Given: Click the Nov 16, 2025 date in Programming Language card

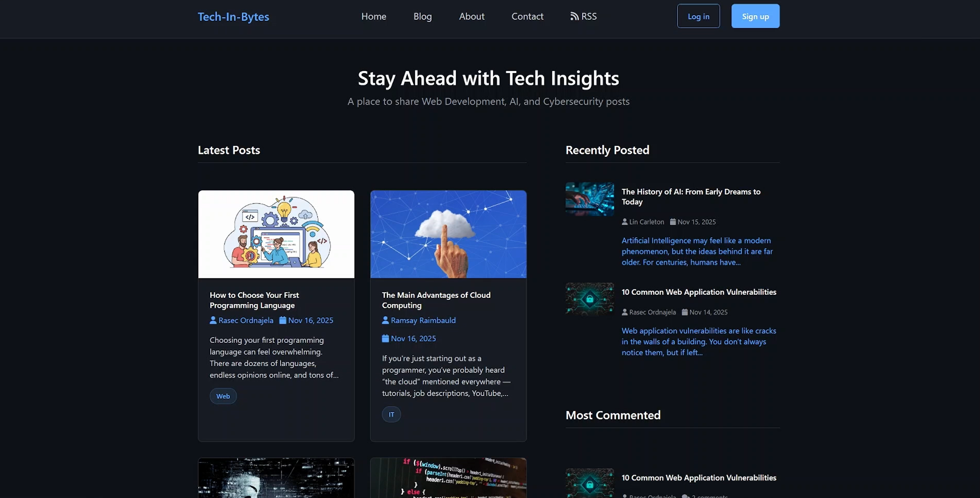Looking at the screenshot, I should pos(310,320).
